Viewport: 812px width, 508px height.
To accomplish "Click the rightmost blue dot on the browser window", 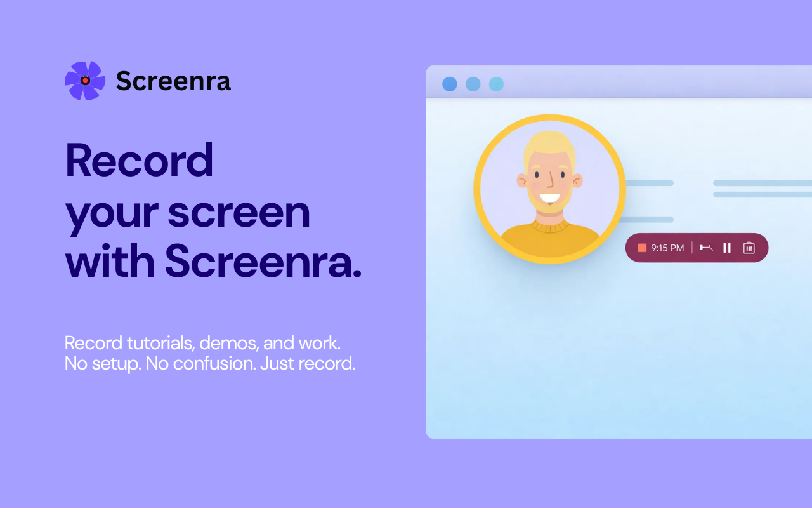I will coord(496,84).
